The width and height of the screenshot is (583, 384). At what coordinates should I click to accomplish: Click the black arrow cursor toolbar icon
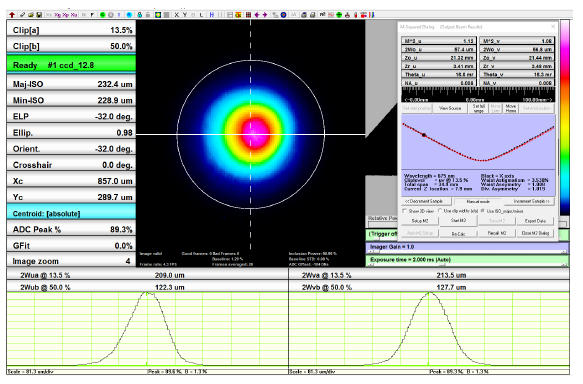coord(92,15)
